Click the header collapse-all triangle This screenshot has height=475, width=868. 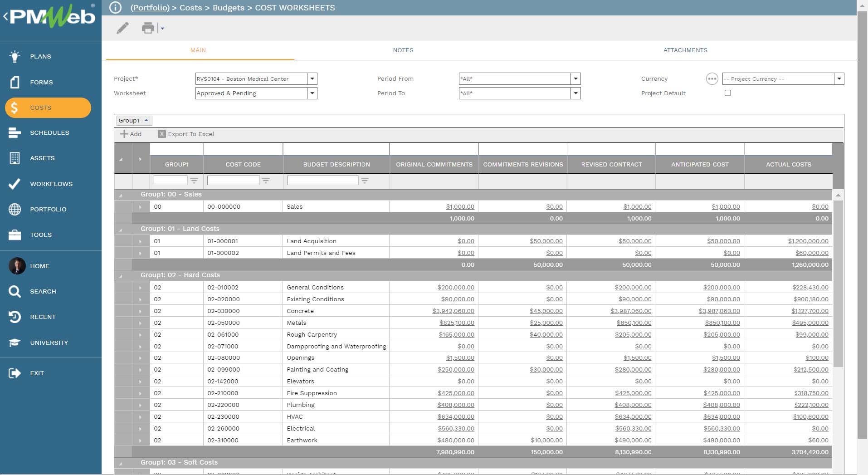tap(121, 159)
